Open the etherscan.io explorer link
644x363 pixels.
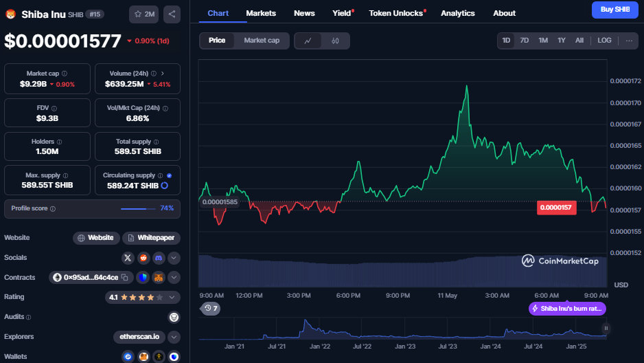[x=139, y=337]
